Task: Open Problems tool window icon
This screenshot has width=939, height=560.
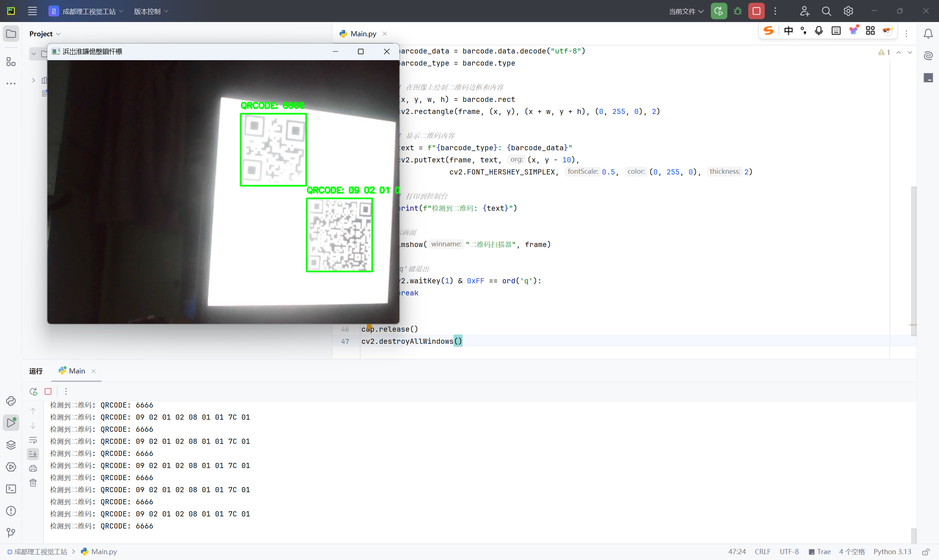Action: coord(11,511)
